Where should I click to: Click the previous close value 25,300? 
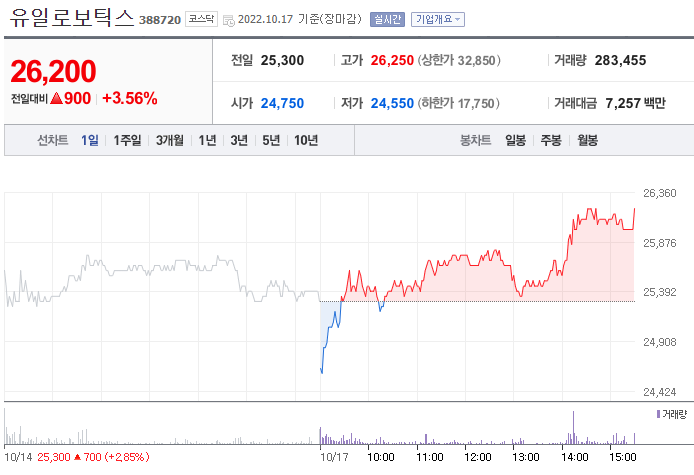pyautogui.click(x=282, y=60)
